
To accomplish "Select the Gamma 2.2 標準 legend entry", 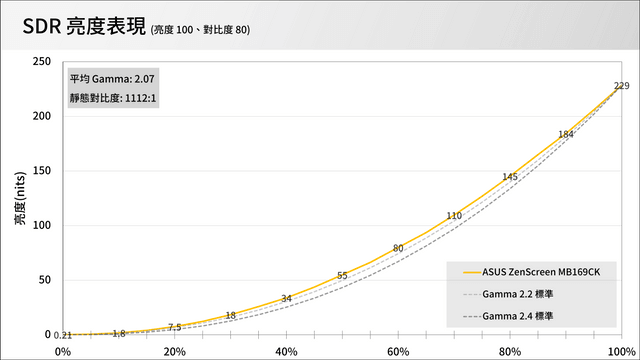I will point(508,294).
